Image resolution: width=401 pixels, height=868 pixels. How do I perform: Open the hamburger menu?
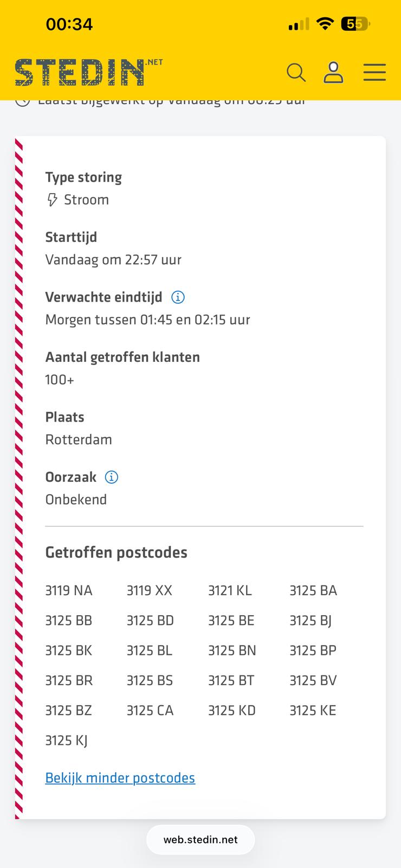coord(374,72)
